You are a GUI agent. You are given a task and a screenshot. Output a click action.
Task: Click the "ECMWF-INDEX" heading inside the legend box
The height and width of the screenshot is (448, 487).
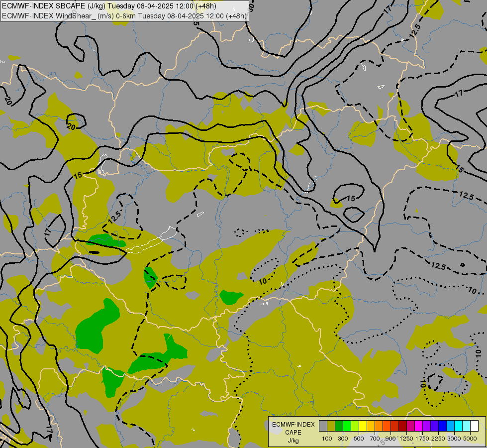tap(293, 425)
